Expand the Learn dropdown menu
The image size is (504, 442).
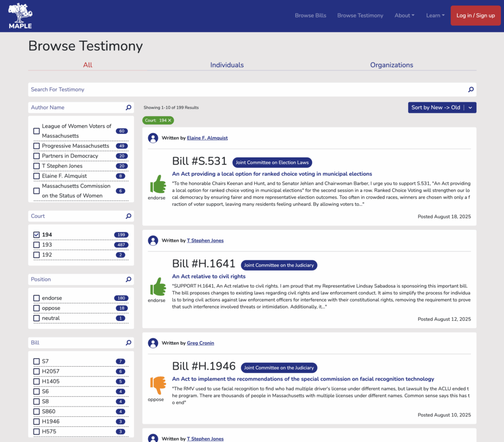point(435,16)
